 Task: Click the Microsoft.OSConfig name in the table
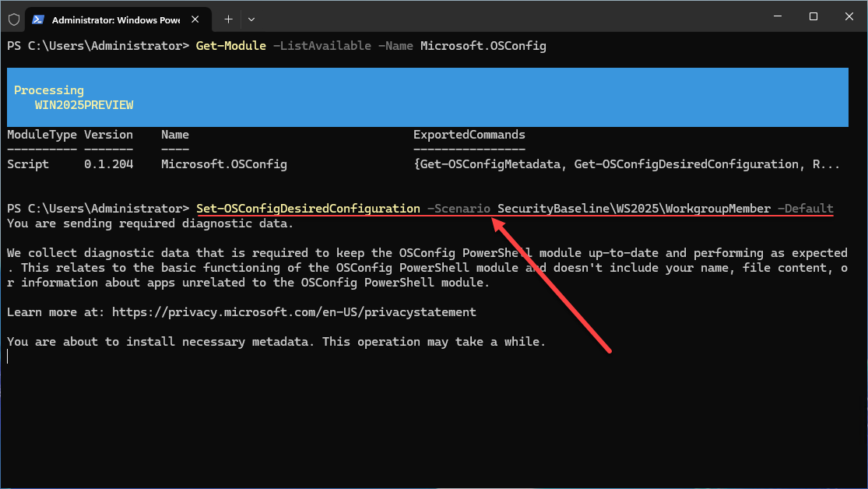coord(224,164)
